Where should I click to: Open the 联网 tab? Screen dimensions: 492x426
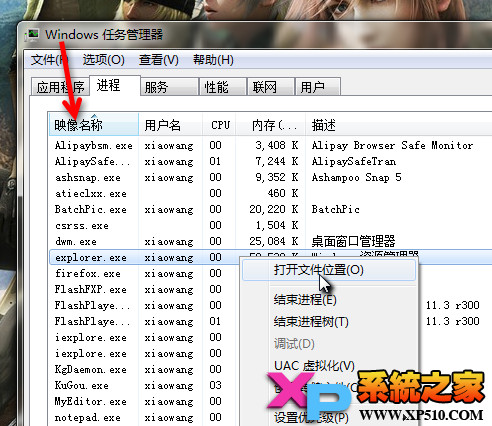pos(271,87)
